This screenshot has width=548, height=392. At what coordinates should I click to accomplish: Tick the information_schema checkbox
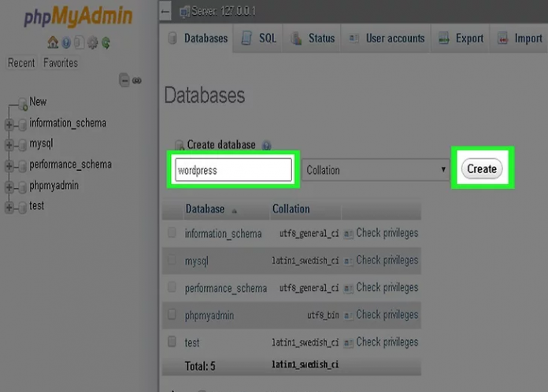click(x=172, y=233)
